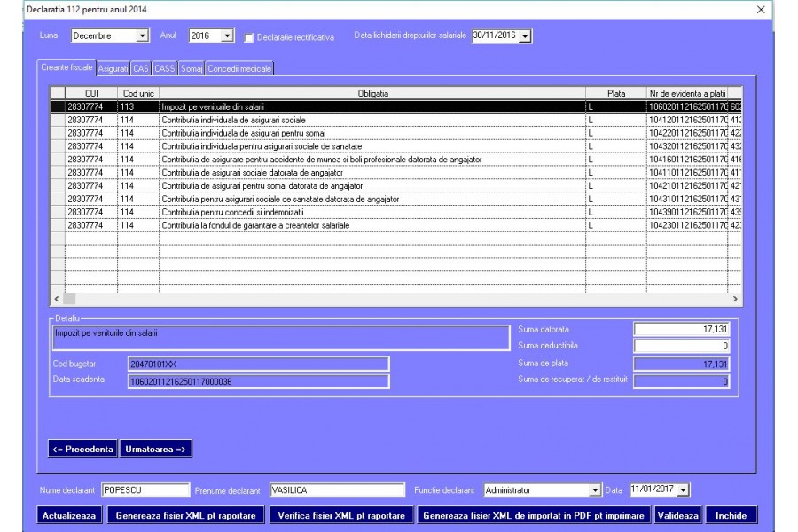Viewport: 798px width, 532px height.
Task: Click the Suma de recuperat / de restituit field
Action: pos(682,381)
